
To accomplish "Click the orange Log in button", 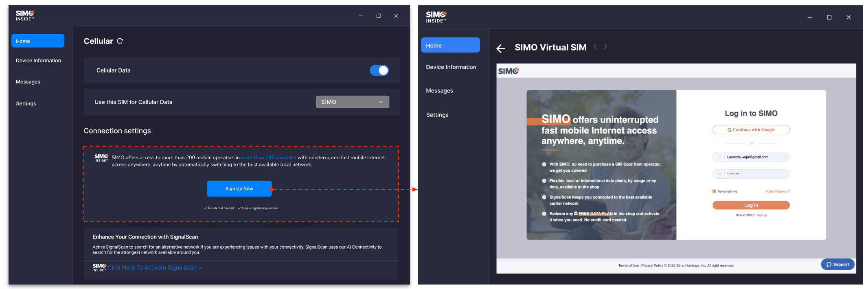I will pyautogui.click(x=751, y=205).
